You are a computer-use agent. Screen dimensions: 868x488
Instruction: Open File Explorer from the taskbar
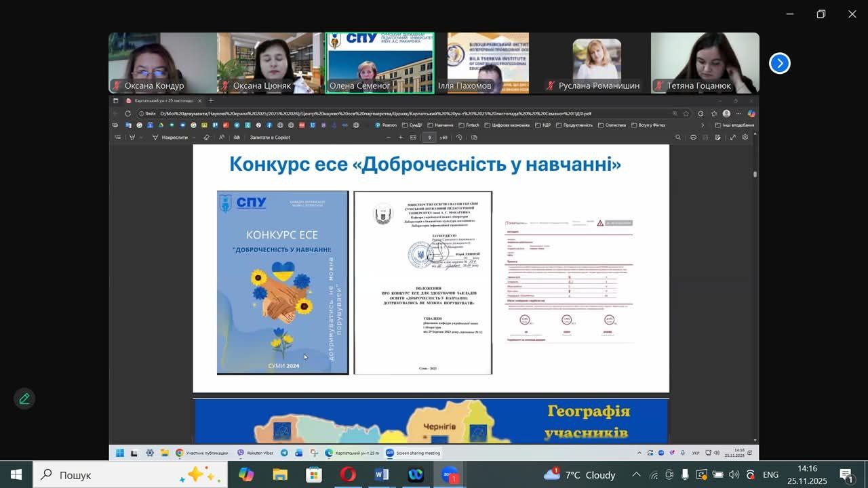280,475
